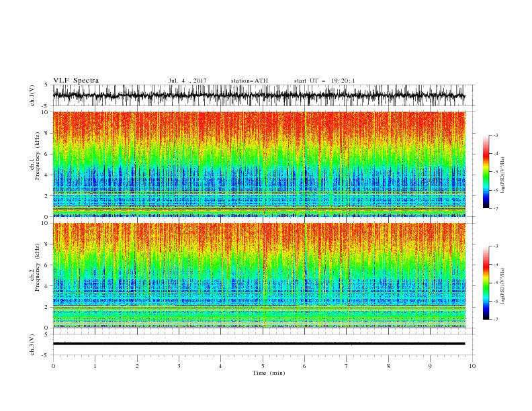Click the ch.2 spectrogram's lower color bar

[486, 283]
